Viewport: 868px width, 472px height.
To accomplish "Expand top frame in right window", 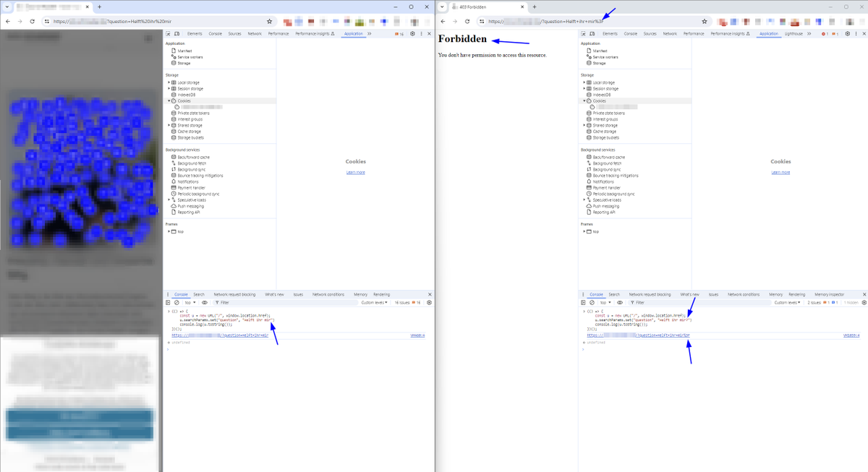I will point(584,231).
